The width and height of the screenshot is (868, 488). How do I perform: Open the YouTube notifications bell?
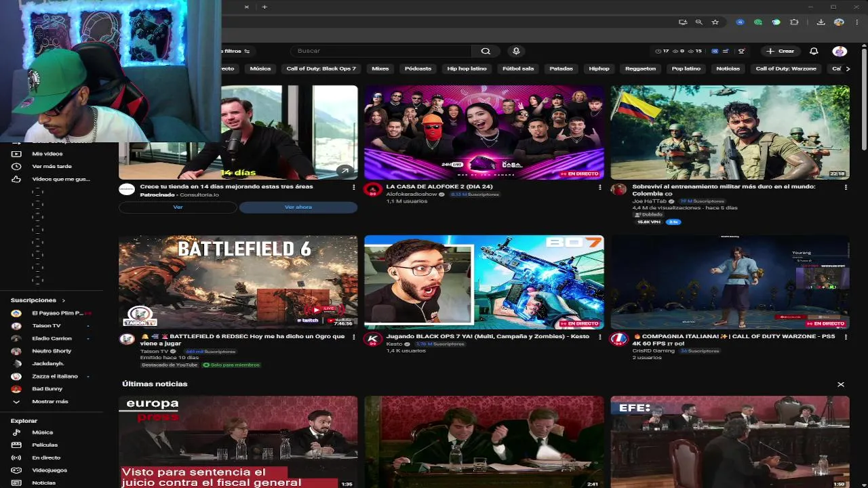[814, 51]
